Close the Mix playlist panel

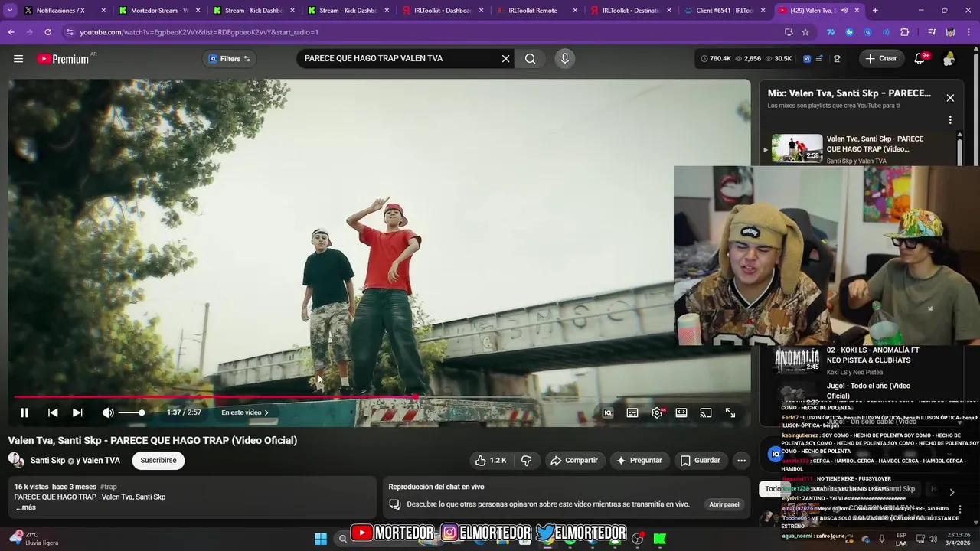point(950,98)
